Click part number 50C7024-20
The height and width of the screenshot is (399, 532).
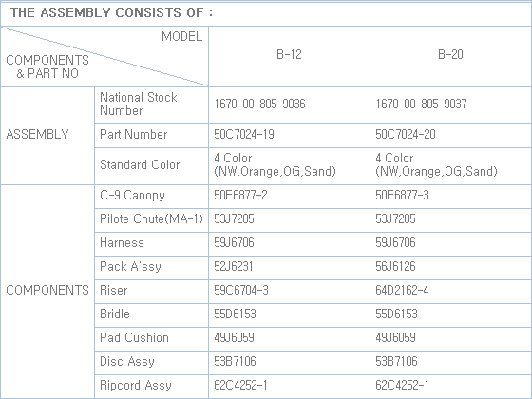tap(406, 134)
